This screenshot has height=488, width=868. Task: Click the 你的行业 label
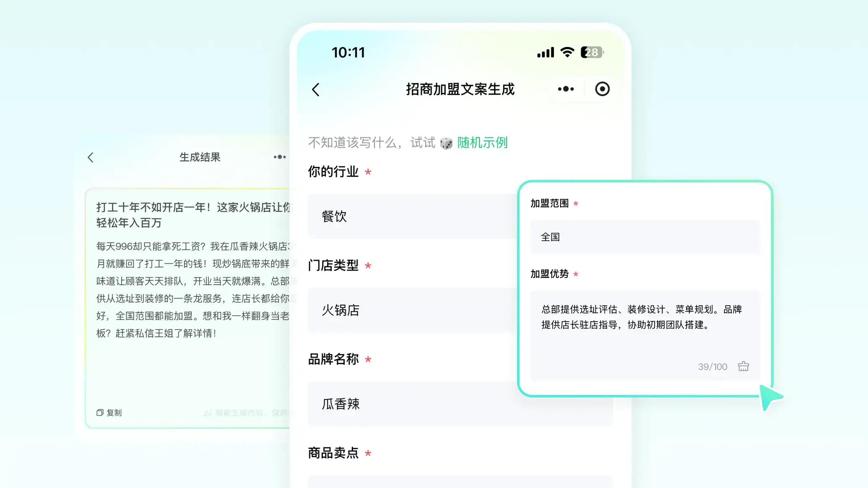tap(333, 171)
